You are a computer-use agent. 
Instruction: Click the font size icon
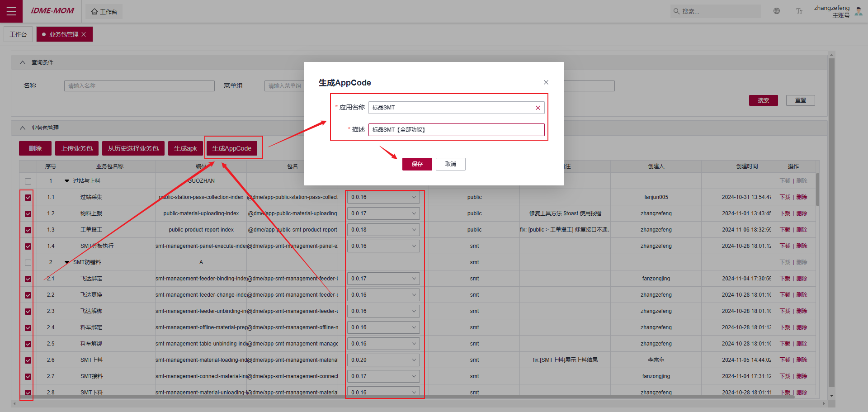coord(799,11)
